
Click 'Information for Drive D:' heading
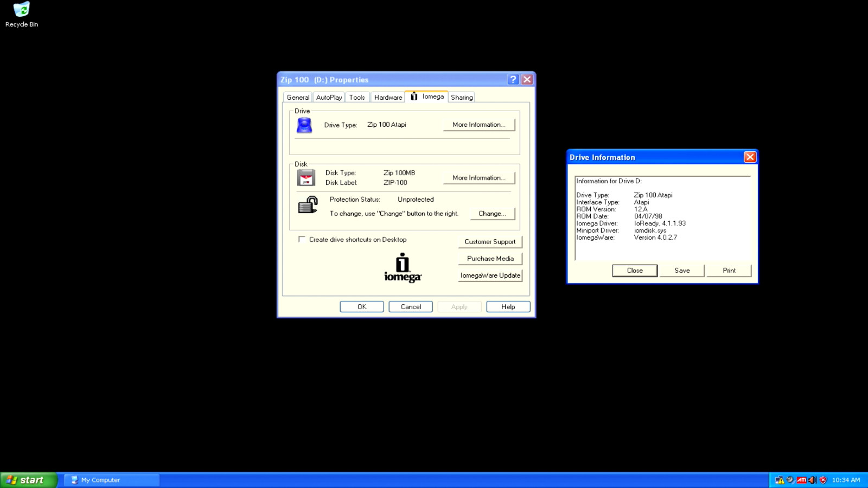[x=609, y=181]
